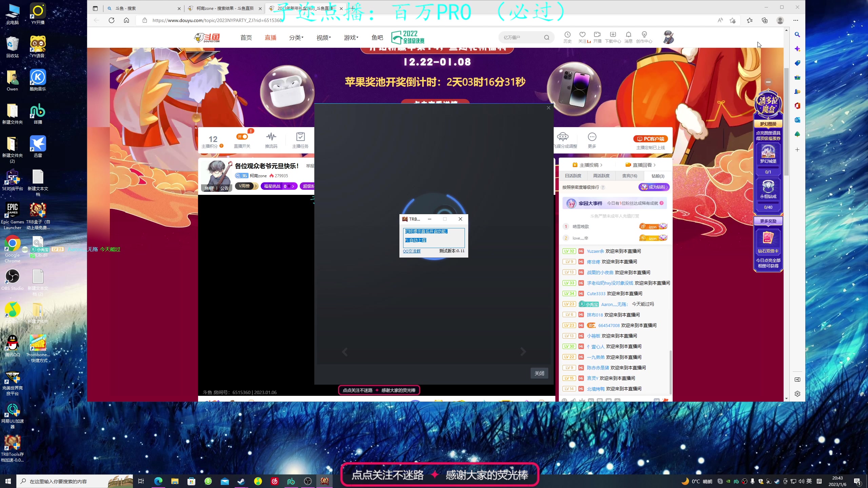
Task: Open Steam from the taskbar
Action: (241, 481)
